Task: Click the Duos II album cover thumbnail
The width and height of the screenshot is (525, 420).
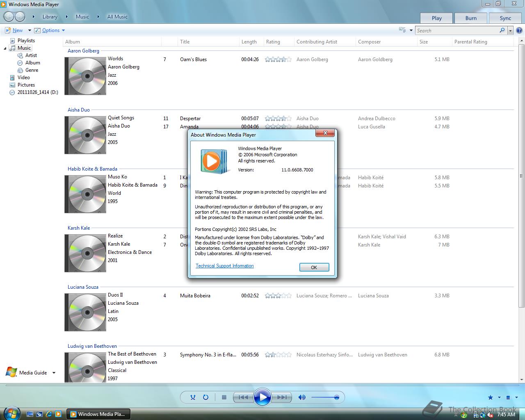Action: 85,313
